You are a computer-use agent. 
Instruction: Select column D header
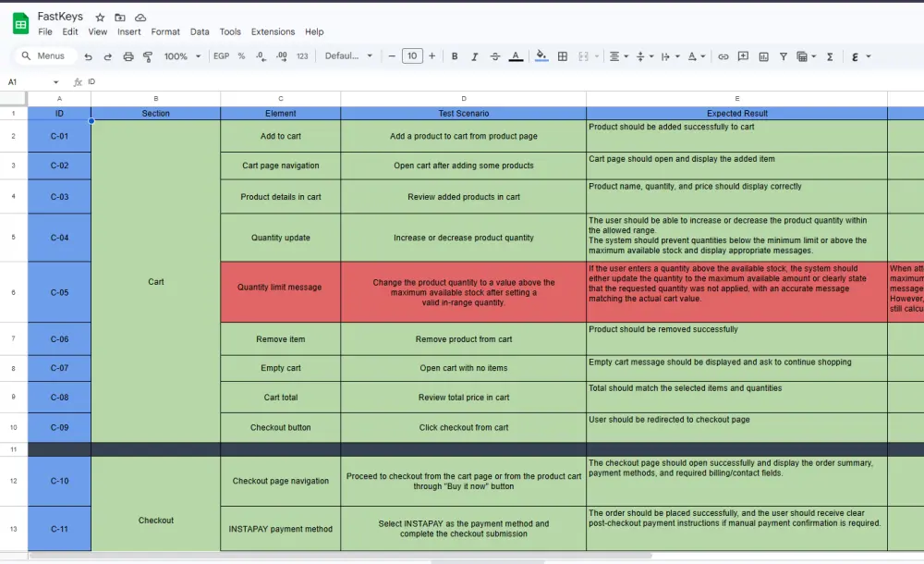pyautogui.click(x=463, y=99)
